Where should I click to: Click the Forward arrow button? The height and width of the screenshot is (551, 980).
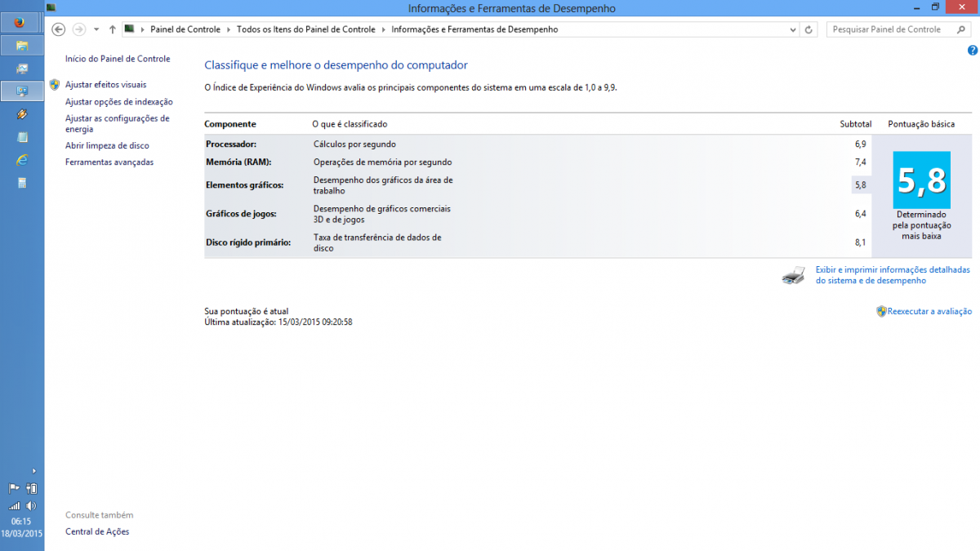(x=79, y=29)
